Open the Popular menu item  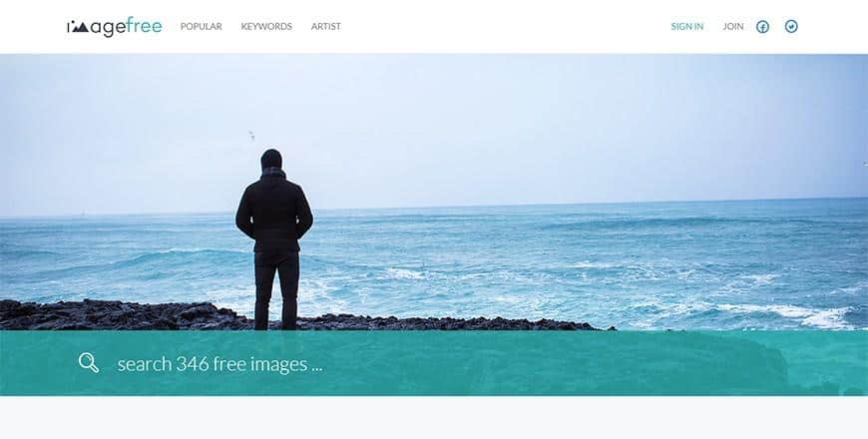(201, 27)
